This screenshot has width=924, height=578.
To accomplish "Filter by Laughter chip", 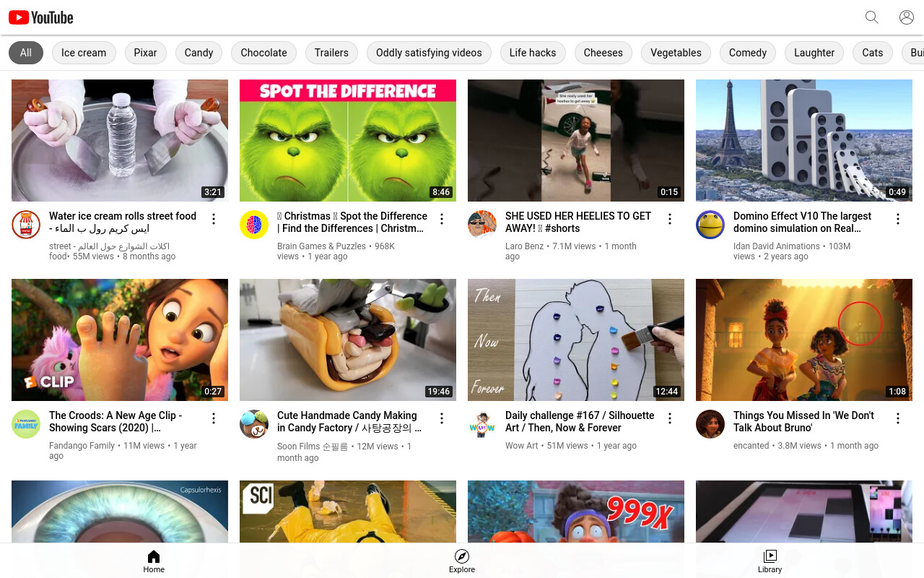I will click(814, 53).
